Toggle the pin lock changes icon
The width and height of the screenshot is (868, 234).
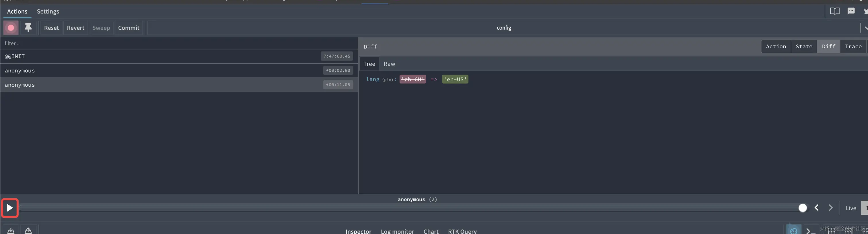pos(28,28)
